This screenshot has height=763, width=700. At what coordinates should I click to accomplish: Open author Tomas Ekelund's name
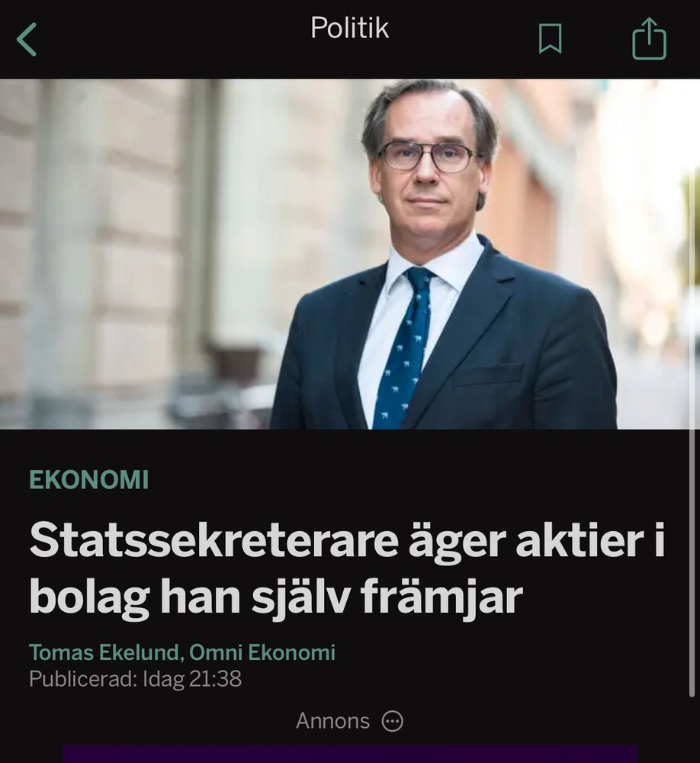104,652
